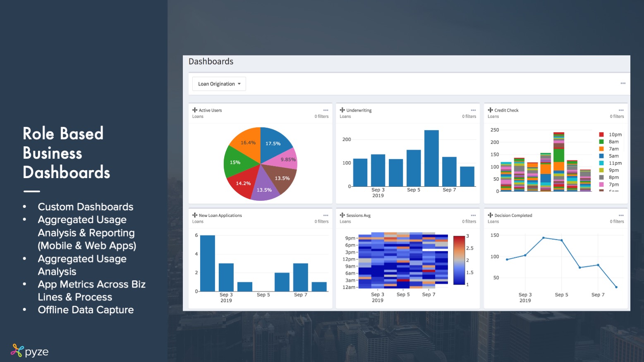Click the move handle icon on Credit Check widget
Image resolution: width=644 pixels, height=362 pixels.
pos(490,110)
